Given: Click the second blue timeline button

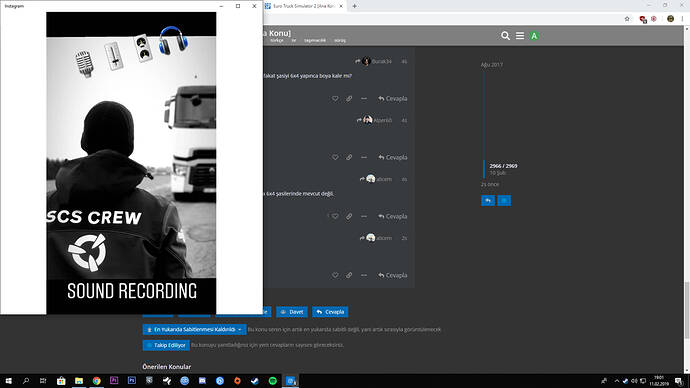Looking at the screenshot, I should point(504,201).
